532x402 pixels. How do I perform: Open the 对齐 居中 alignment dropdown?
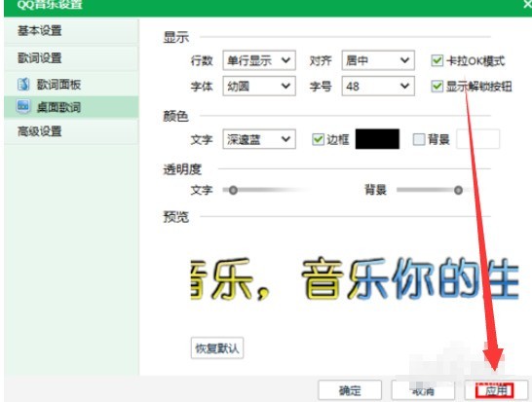coord(378,60)
